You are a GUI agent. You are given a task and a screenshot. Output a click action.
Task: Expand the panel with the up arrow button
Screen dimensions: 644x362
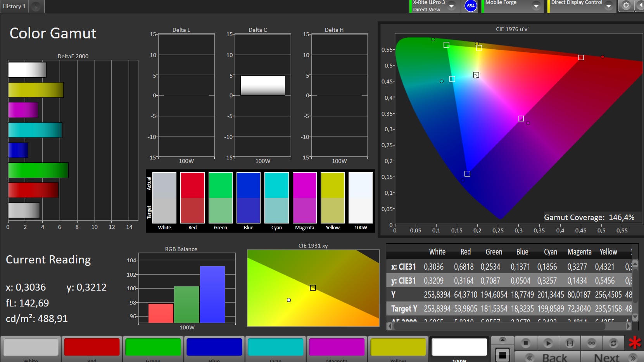502,340
